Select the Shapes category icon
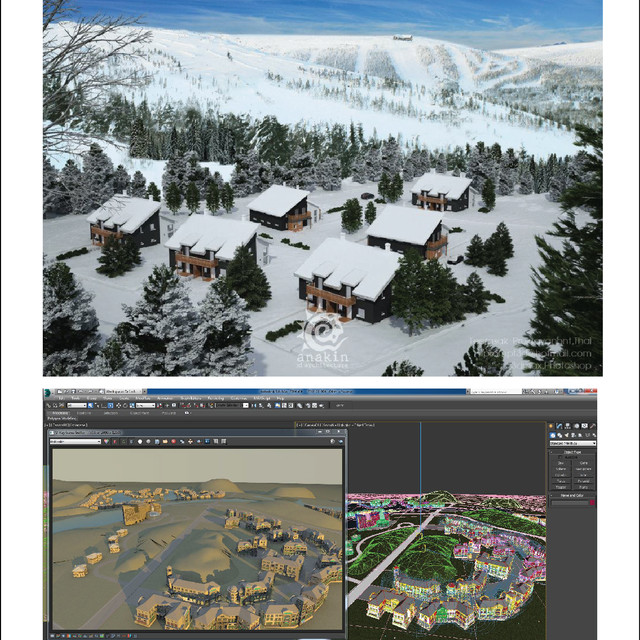The height and width of the screenshot is (640, 640). tap(559, 434)
